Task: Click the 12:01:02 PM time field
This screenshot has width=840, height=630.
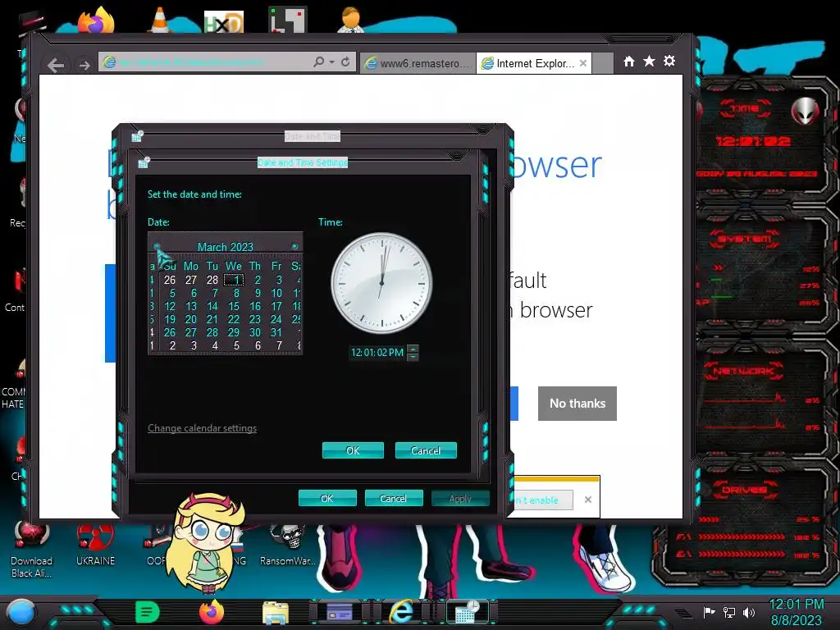Action: [377, 353]
